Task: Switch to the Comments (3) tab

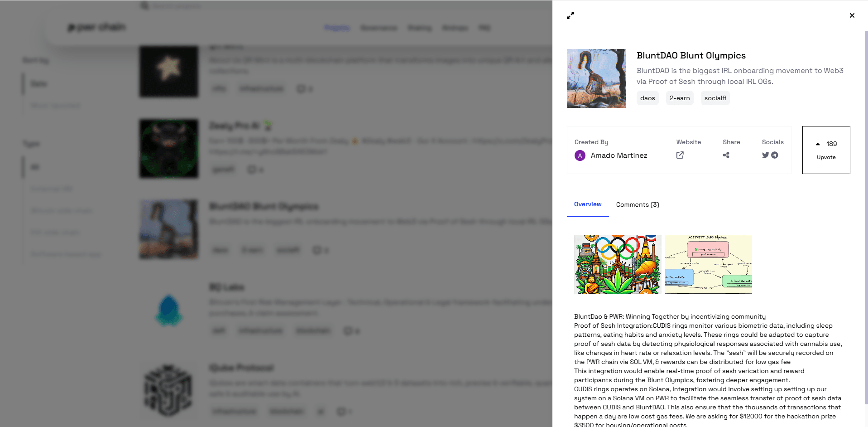Action: [x=638, y=204]
